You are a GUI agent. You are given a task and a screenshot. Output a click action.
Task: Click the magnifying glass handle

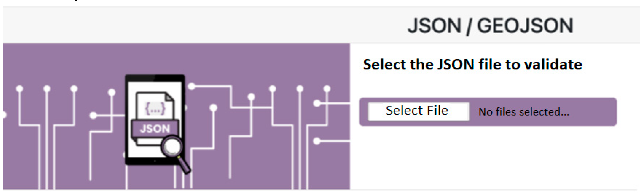pyautogui.click(x=185, y=166)
